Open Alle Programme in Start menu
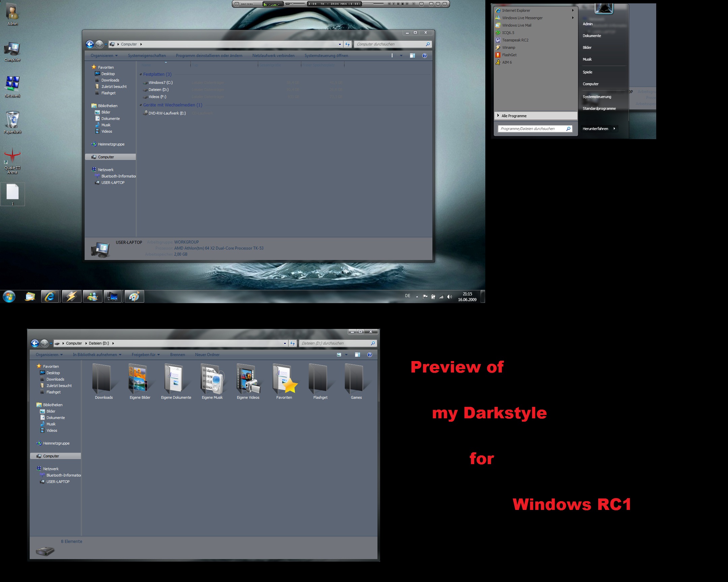This screenshot has width=728, height=582. pos(536,116)
